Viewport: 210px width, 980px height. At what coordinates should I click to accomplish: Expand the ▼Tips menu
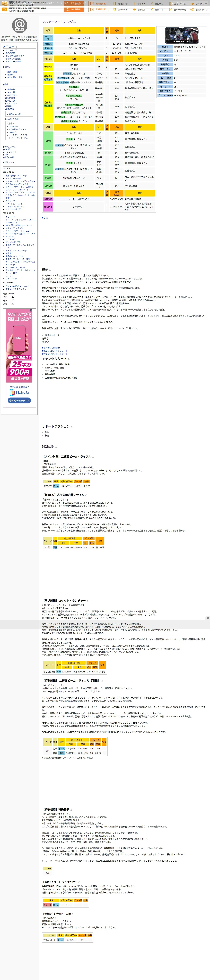6,155
